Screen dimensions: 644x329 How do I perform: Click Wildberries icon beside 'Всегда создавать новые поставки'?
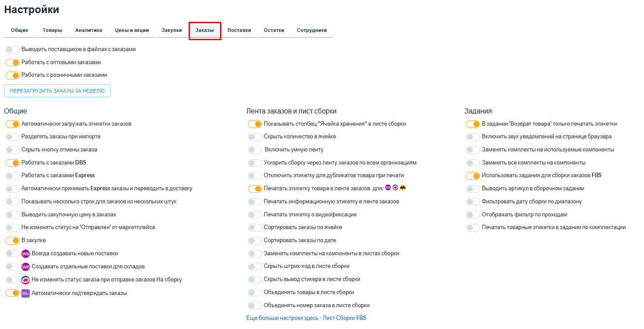(25, 254)
